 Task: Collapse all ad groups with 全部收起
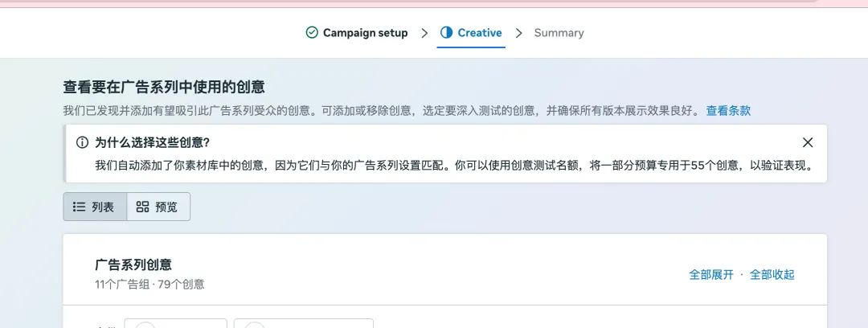772,274
